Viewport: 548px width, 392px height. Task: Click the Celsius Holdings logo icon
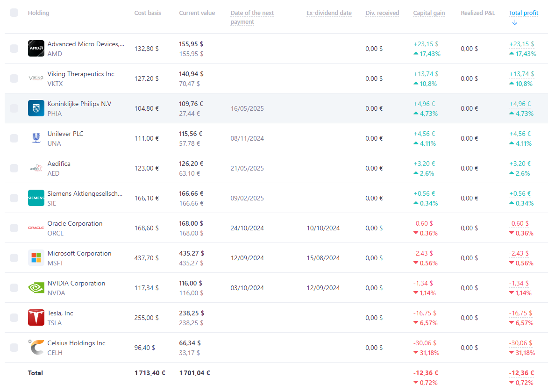coord(36,347)
